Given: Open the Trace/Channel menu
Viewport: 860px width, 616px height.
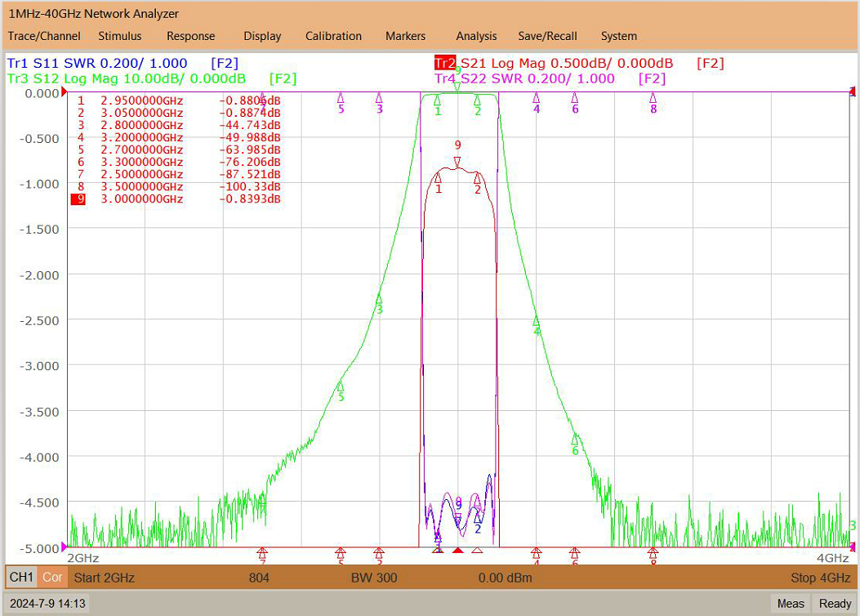Looking at the screenshot, I should tap(44, 36).
